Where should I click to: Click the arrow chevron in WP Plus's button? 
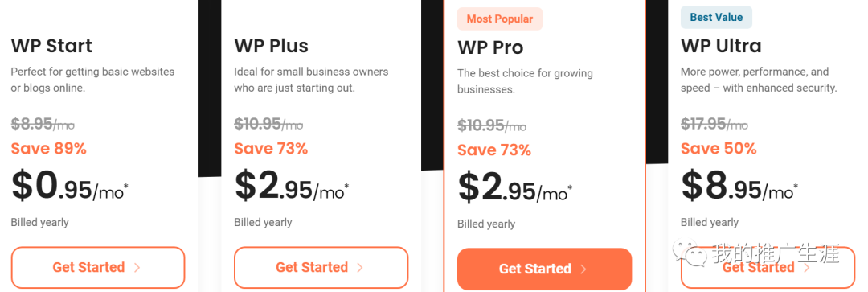pyautogui.click(x=360, y=268)
